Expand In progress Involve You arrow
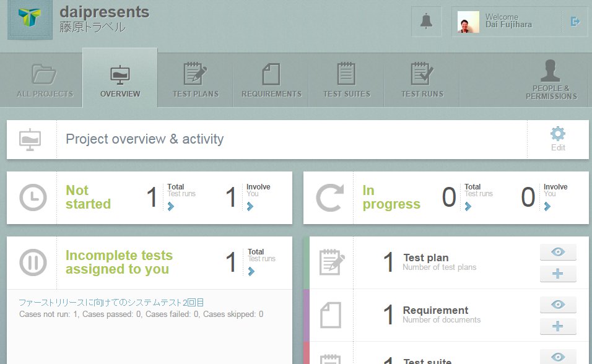 [547, 207]
